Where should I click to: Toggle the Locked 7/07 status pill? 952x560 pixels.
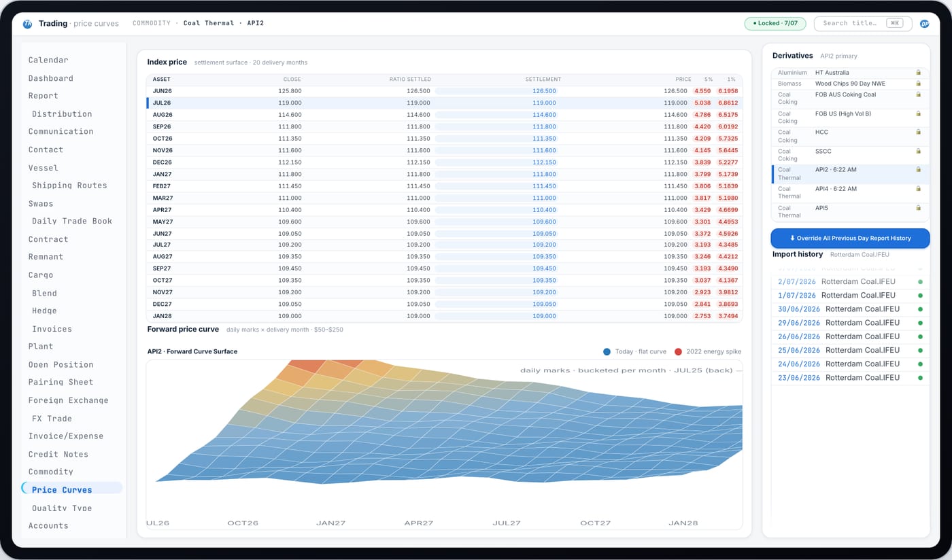coord(775,23)
